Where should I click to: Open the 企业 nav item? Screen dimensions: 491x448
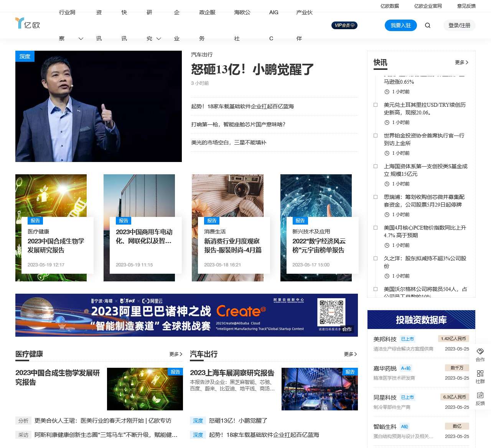click(177, 25)
